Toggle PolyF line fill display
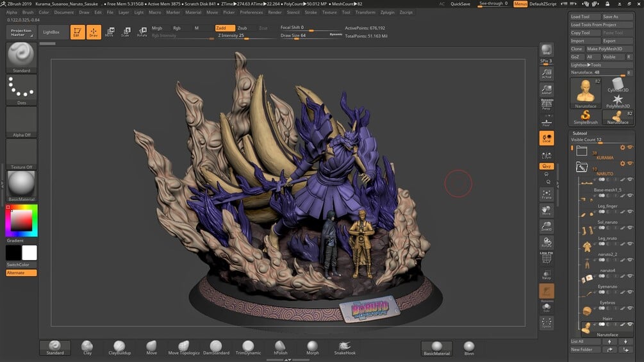 547,258
